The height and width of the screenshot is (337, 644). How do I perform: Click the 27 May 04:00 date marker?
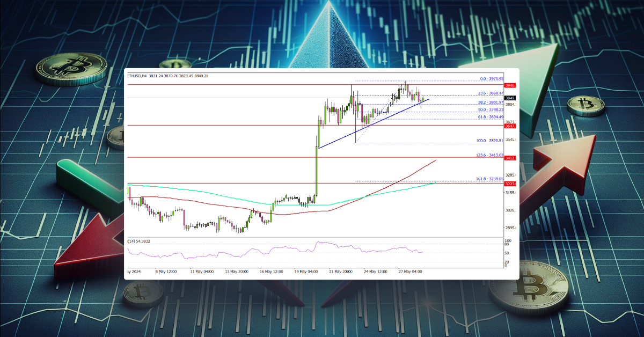coord(410,272)
